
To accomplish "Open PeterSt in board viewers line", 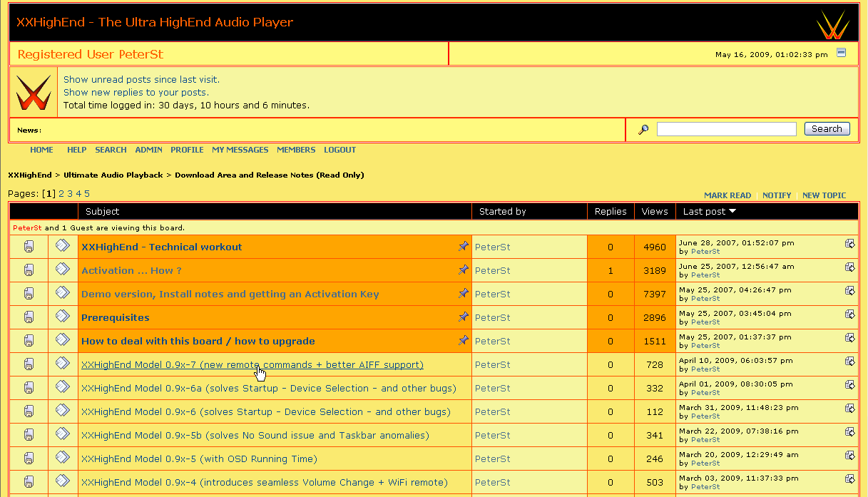I will click(x=28, y=228).
